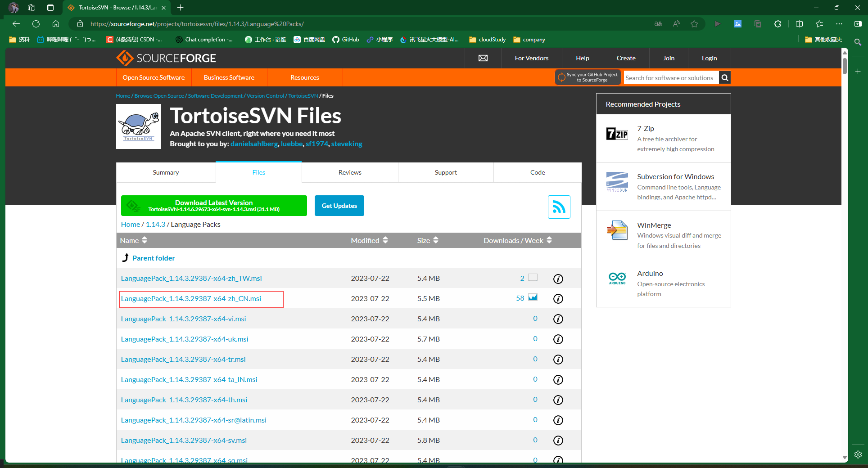Go to browser home page
The height and width of the screenshot is (468, 868).
pyautogui.click(x=56, y=24)
